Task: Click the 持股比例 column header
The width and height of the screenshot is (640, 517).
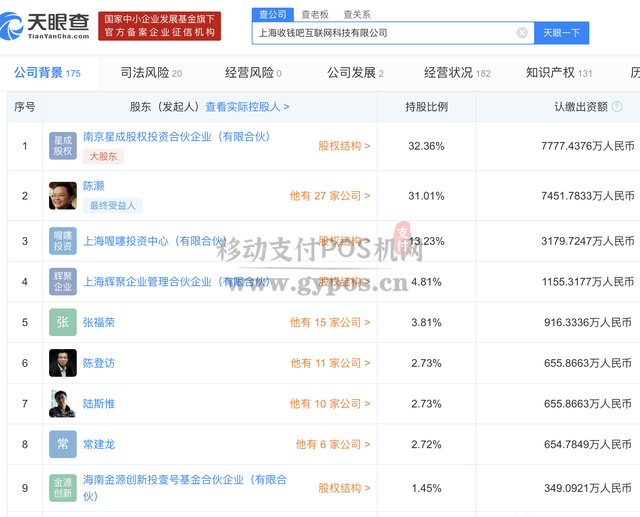Action: [427, 107]
